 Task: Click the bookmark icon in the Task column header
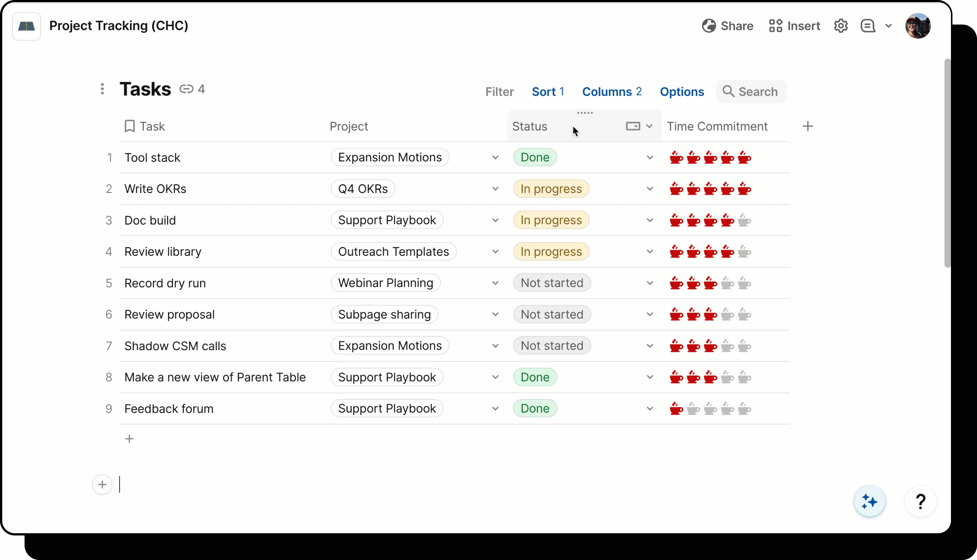[x=129, y=126]
